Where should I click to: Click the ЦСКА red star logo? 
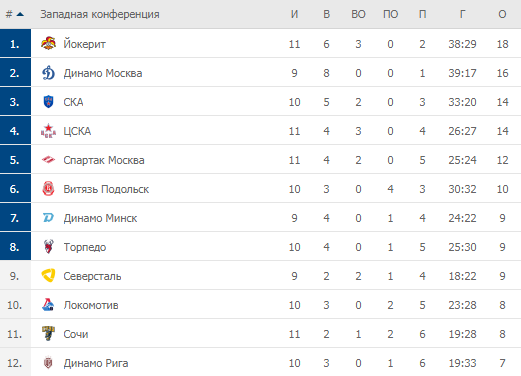coord(48,131)
